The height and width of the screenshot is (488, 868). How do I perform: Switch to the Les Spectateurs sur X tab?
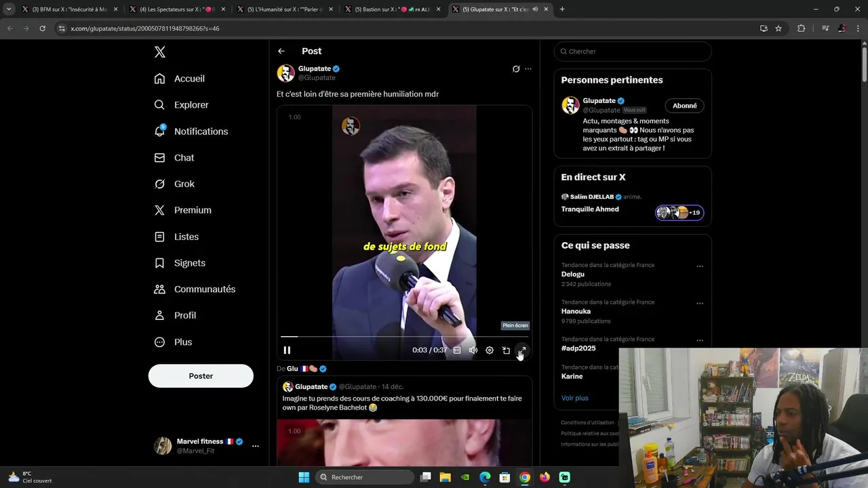176,9
